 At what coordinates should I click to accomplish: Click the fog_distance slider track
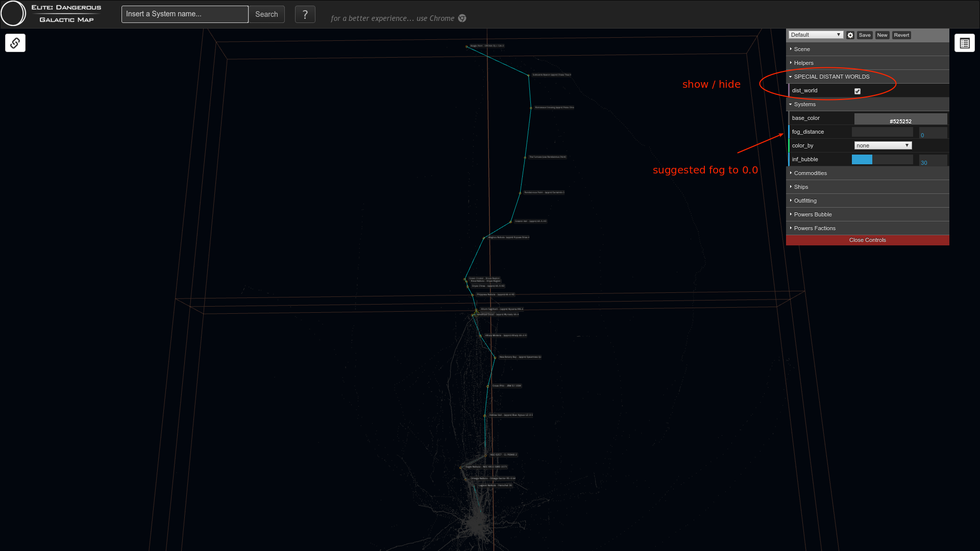click(883, 132)
